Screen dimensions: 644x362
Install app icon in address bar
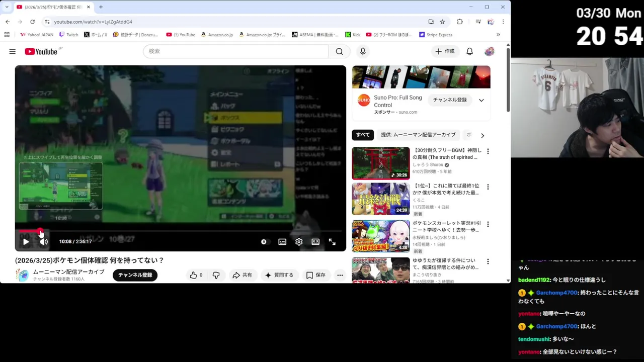pos(431,22)
